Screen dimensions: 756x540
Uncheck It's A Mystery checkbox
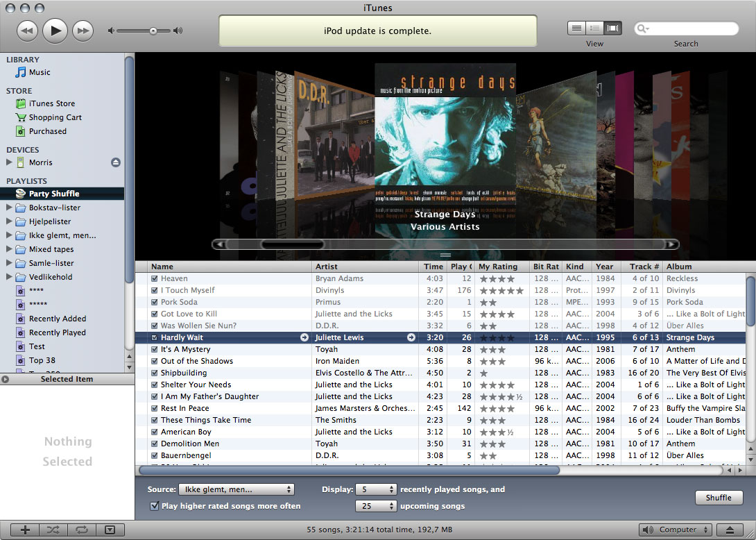pos(154,349)
